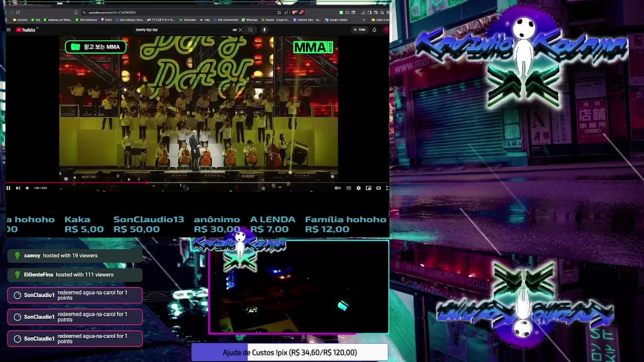Open YouTube player settings gear
Viewport: 644px width, 362px height.
(x=358, y=188)
